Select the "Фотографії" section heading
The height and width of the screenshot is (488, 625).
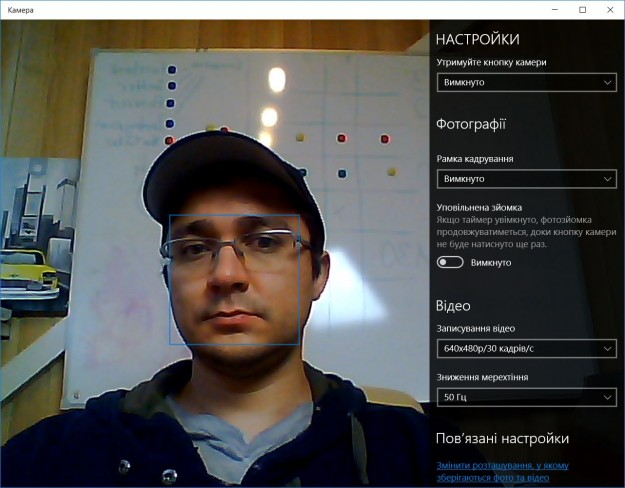point(471,125)
